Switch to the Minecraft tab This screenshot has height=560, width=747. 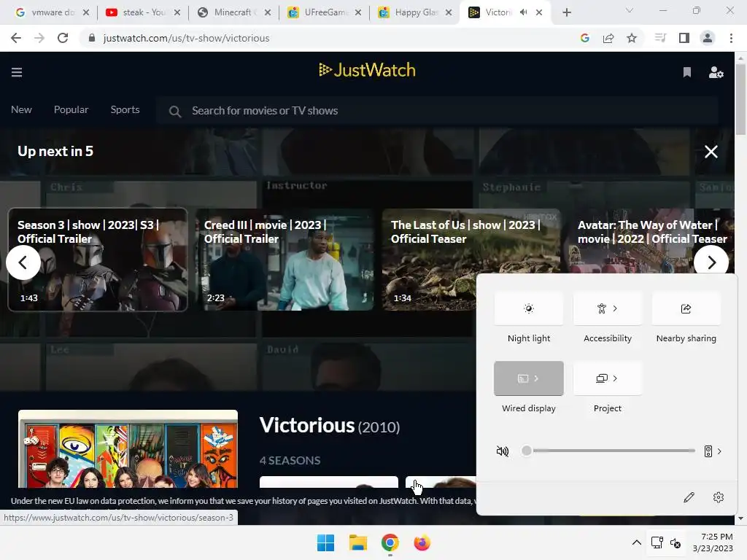[x=234, y=12]
